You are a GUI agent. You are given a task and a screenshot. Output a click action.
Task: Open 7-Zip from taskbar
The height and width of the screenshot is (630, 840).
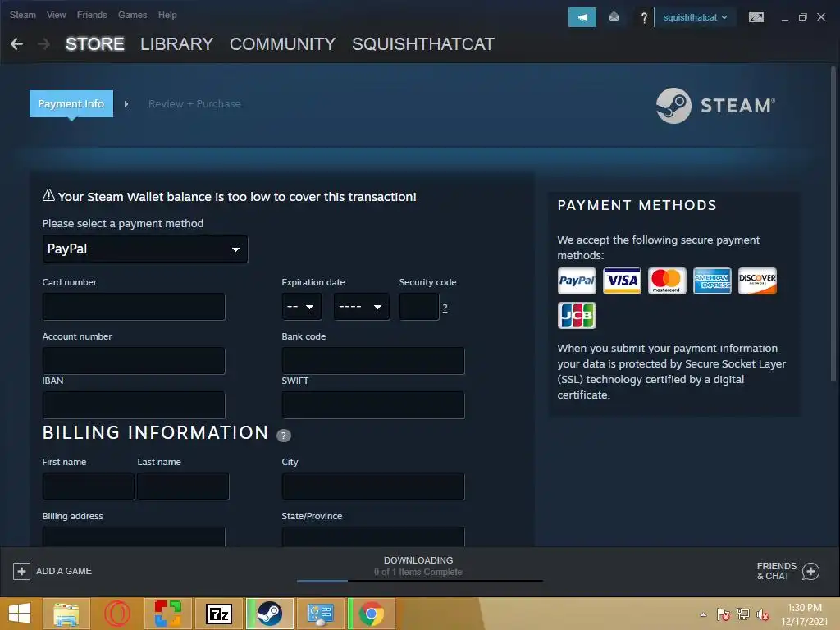coord(219,614)
